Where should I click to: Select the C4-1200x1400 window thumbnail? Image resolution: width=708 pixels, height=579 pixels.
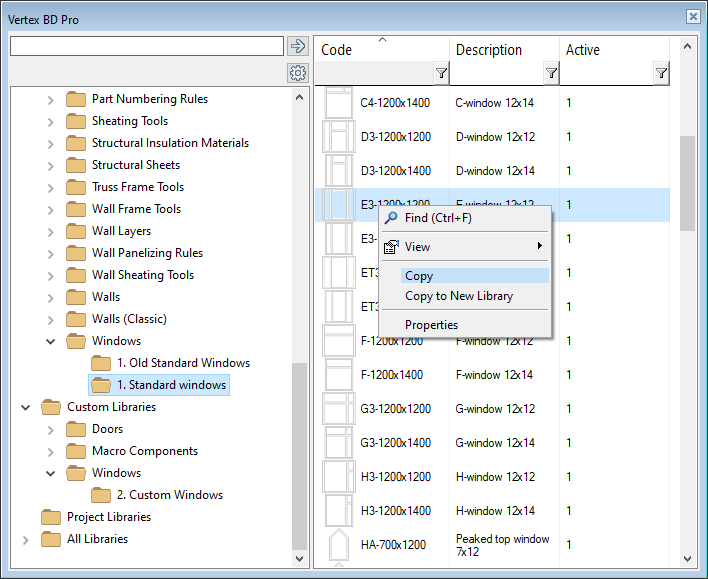tap(339, 103)
